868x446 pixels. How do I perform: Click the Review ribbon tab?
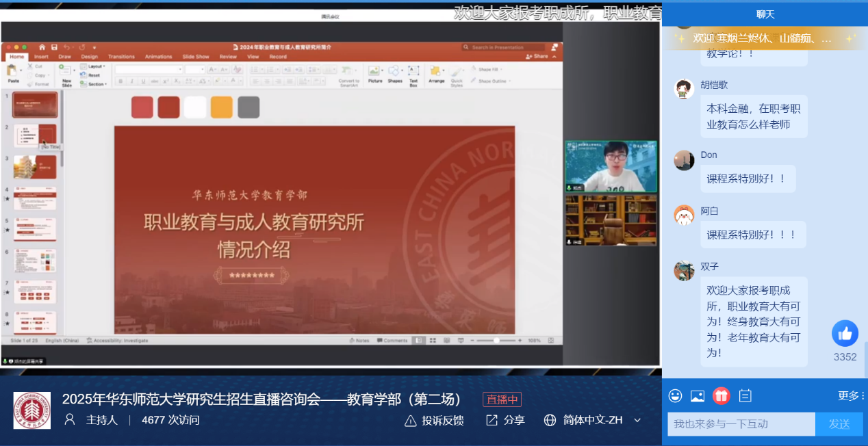[x=228, y=57]
